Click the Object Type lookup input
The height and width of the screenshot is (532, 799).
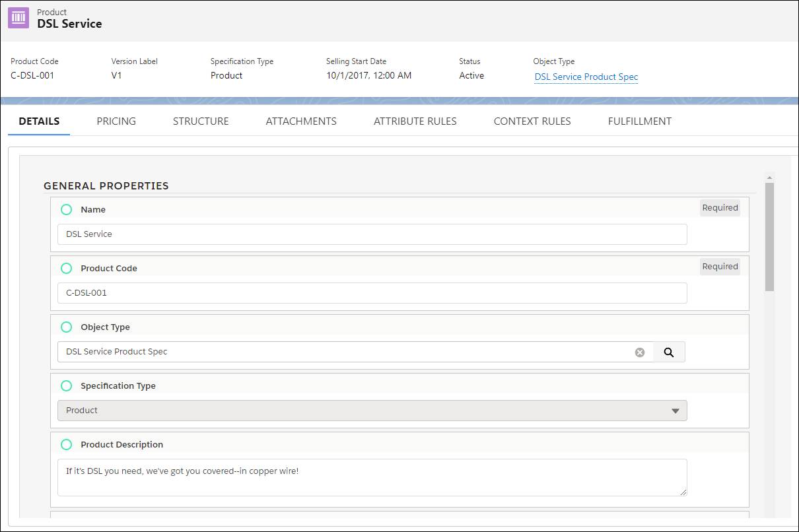(355, 352)
